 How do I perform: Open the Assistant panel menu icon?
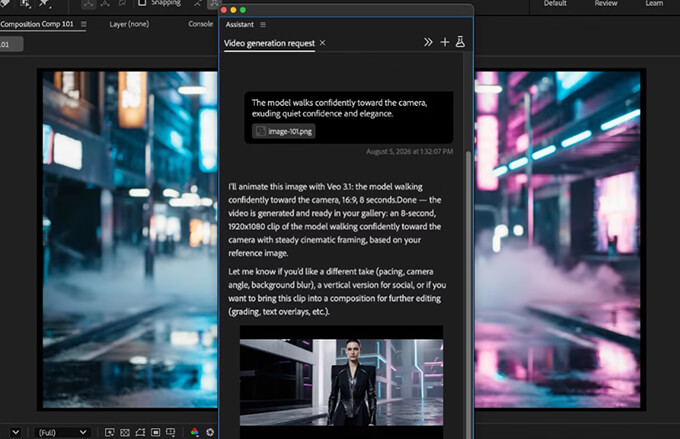click(x=263, y=25)
